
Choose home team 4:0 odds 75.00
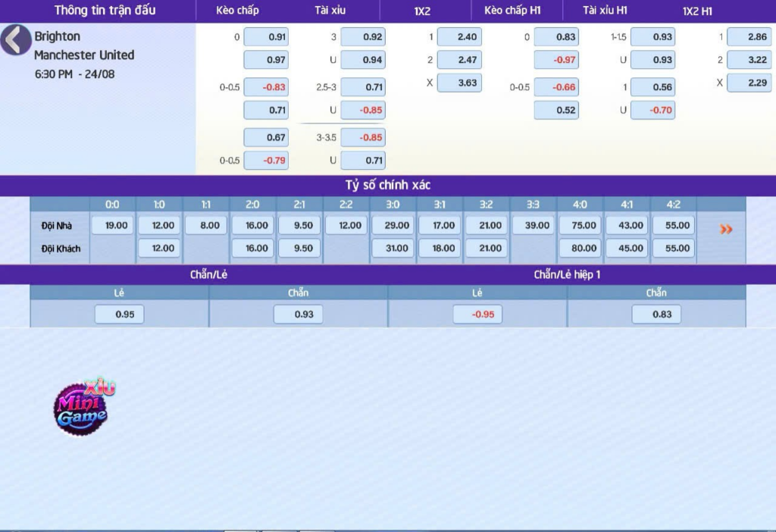(x=580, y=225)
